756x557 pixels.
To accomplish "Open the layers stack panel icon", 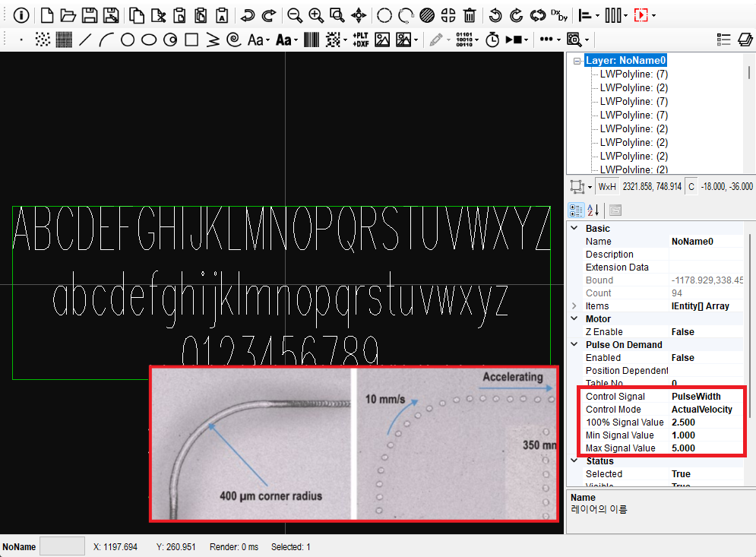I will 745,40.
